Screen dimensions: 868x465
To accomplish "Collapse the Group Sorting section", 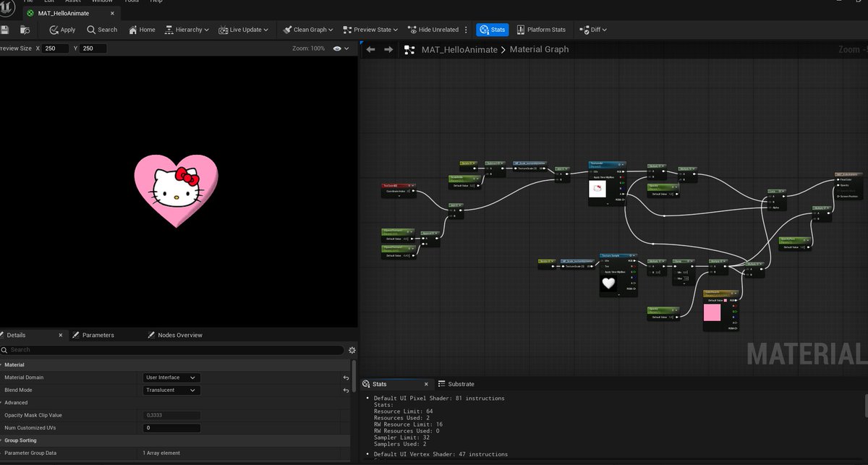I will (1, 440).
